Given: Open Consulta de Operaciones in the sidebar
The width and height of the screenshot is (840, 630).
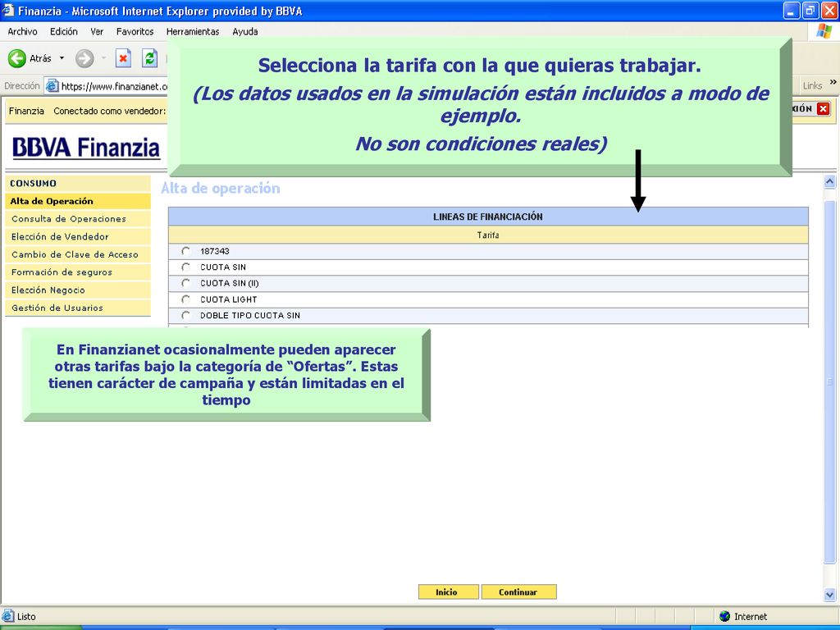Looking at the screenshot, I should tap(78, 219).
